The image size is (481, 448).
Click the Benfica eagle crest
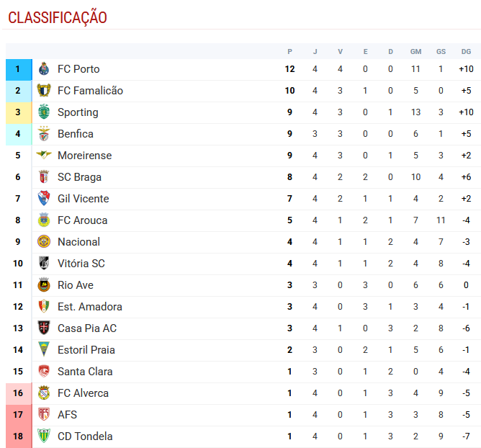pos(44,133)
